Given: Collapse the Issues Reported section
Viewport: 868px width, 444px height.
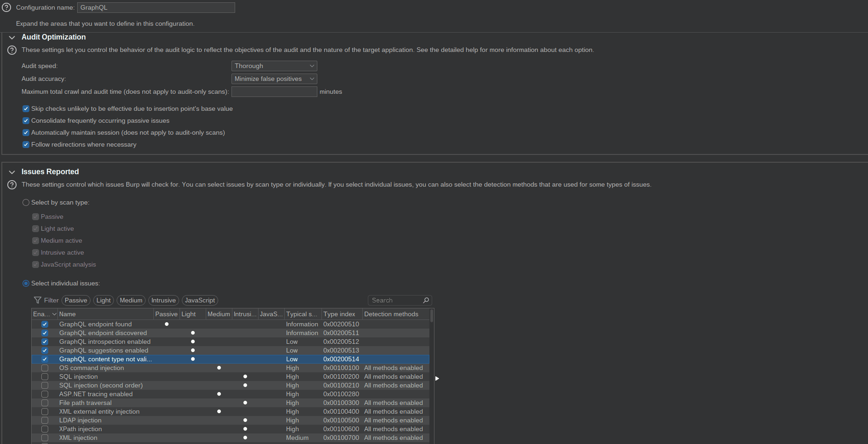Looking at the screenshot, I should pos(12,172).
